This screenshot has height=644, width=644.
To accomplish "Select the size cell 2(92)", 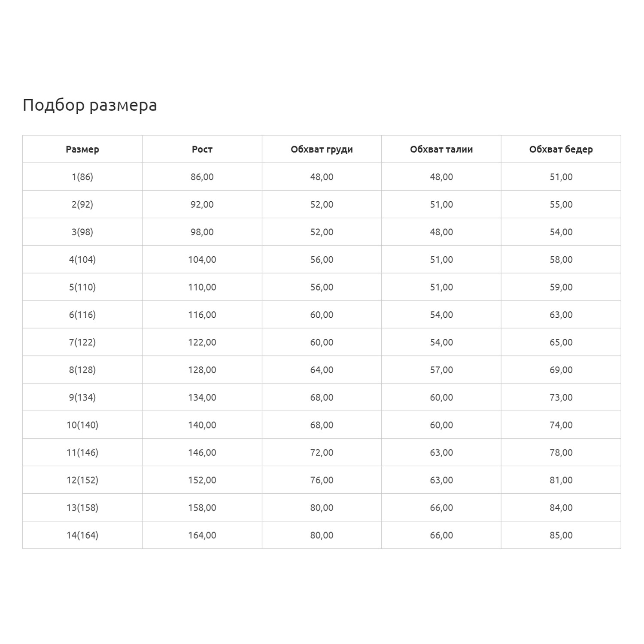I will pyautogui.click(x=82, y=204).
